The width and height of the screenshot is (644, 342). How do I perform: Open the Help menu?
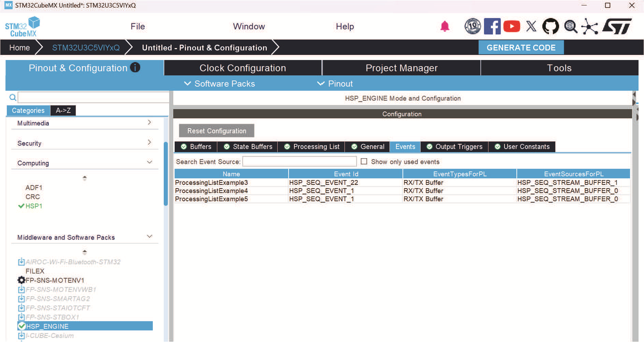click(345, 26)
